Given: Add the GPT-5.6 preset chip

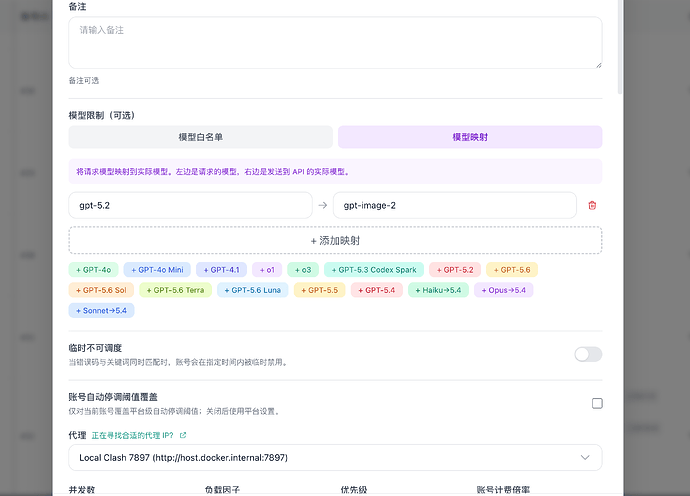Looking at the screenshot, I should coord(512,270).
